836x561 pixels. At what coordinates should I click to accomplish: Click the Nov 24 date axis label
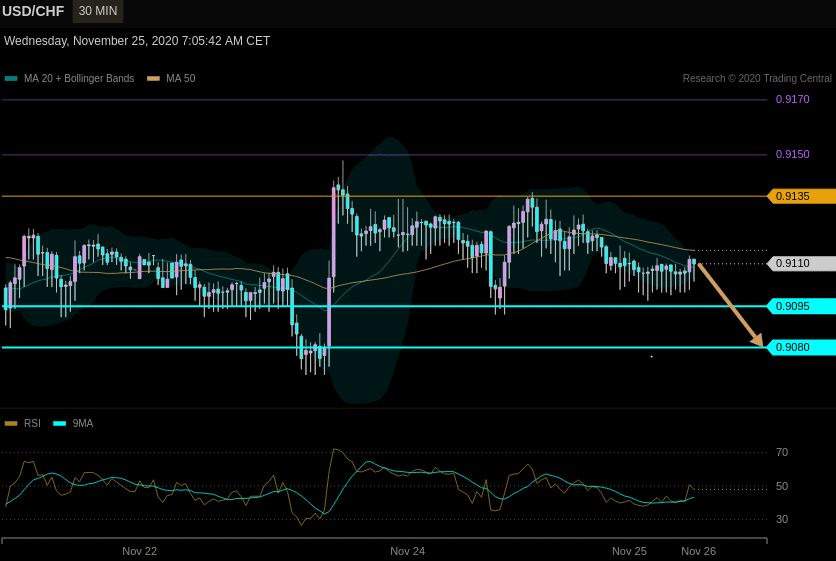[407, 551]
